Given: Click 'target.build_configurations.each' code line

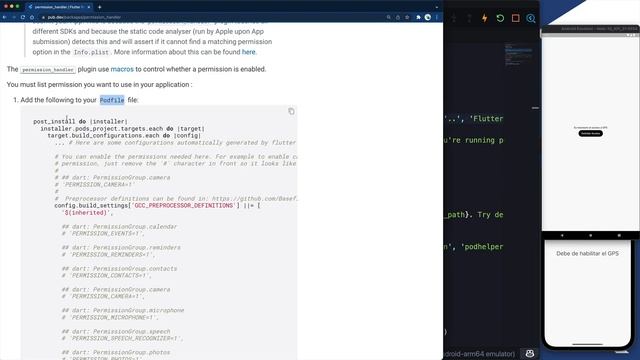Looking at the screenshot, I should tap(124, 135).
